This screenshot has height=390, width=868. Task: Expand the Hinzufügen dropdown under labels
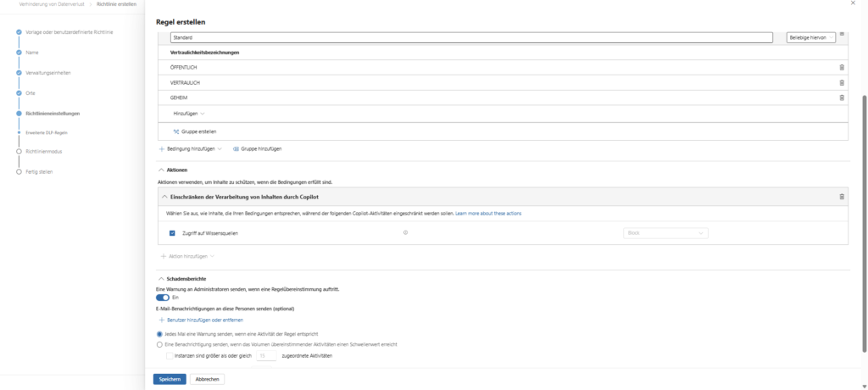pyautogui.click(x=189, y=114)
